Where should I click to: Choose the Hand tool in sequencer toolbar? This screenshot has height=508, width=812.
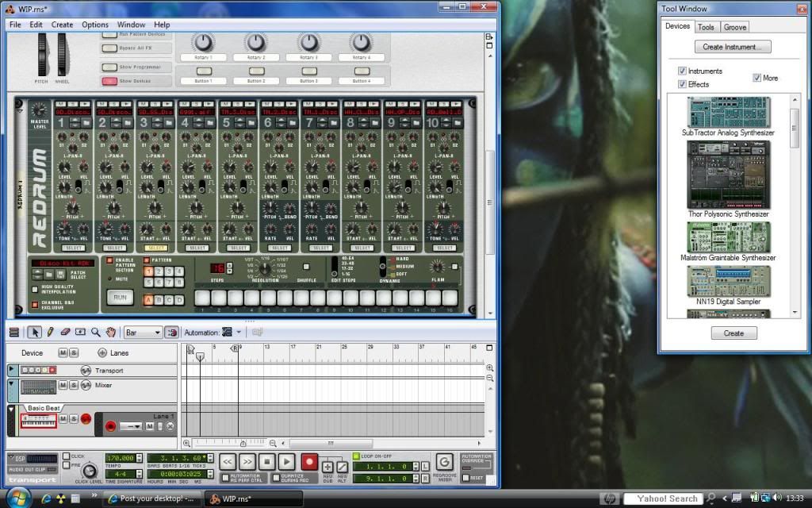[x=111, y=333]
